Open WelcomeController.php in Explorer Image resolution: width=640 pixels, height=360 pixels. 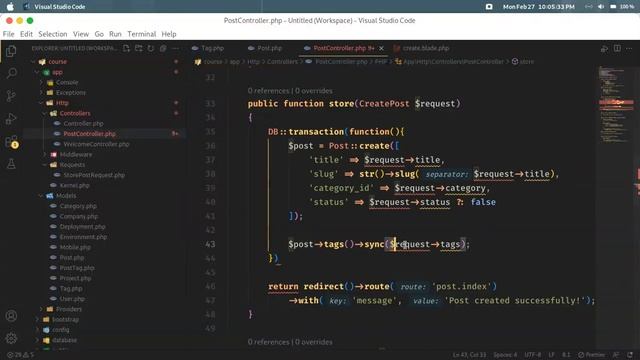pyautogui.click(x=96, y=144)
